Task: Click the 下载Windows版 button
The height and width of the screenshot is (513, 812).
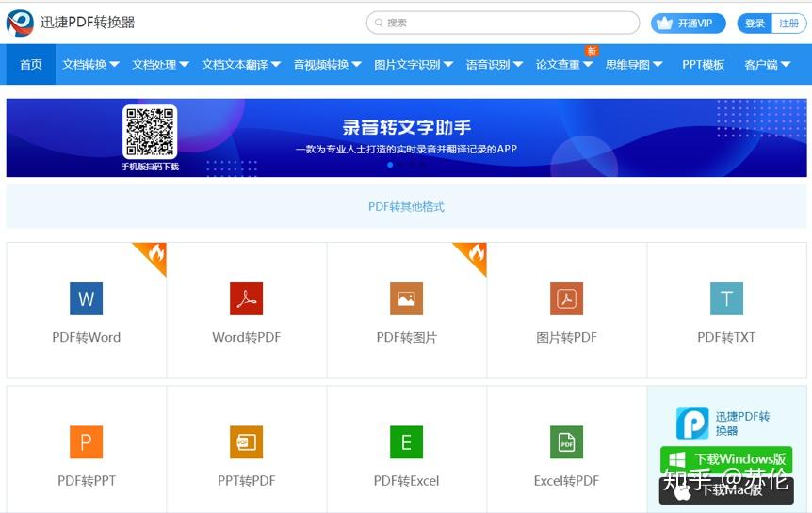Action: coord(726,459)
